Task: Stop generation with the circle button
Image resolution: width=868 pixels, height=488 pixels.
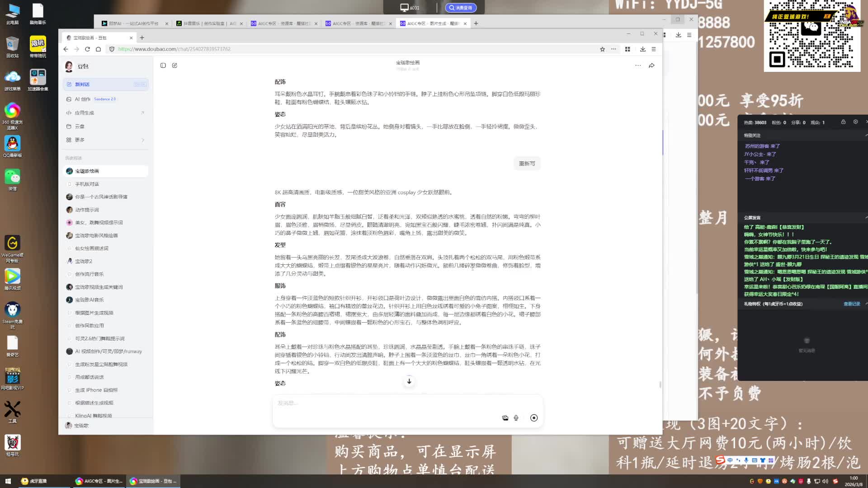Action: [x=534, y=418]
